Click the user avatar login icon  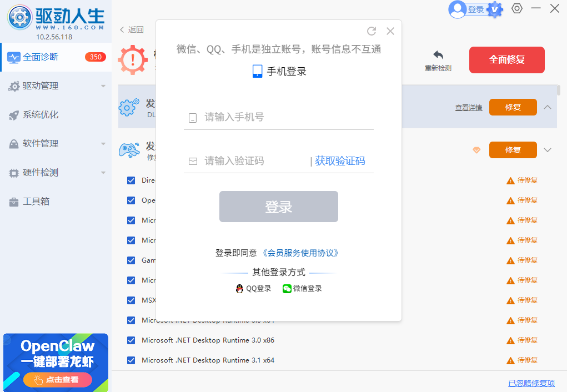click(458, 9)
